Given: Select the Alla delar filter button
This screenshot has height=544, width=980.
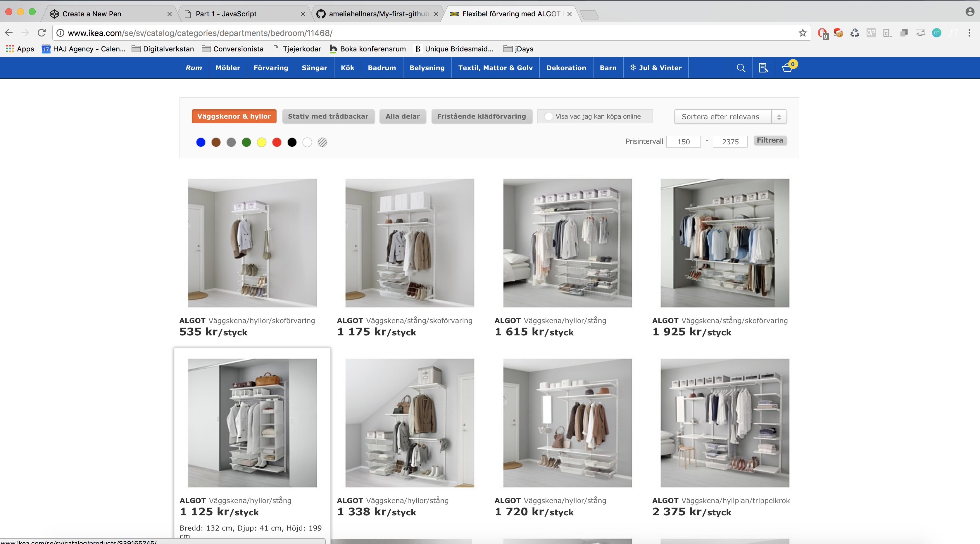Looking at the screenshot, I should (x=403, y=116).
